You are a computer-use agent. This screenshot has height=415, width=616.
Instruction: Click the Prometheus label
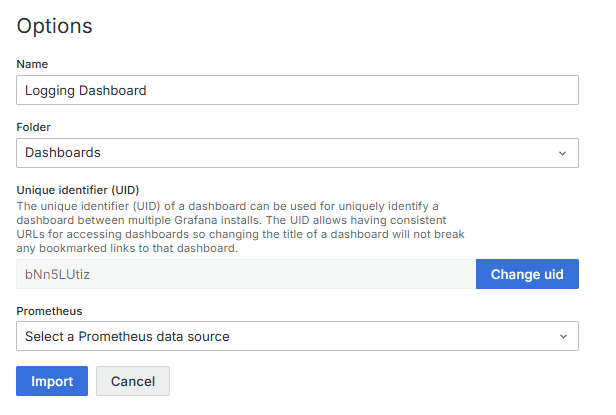[49, 311]
